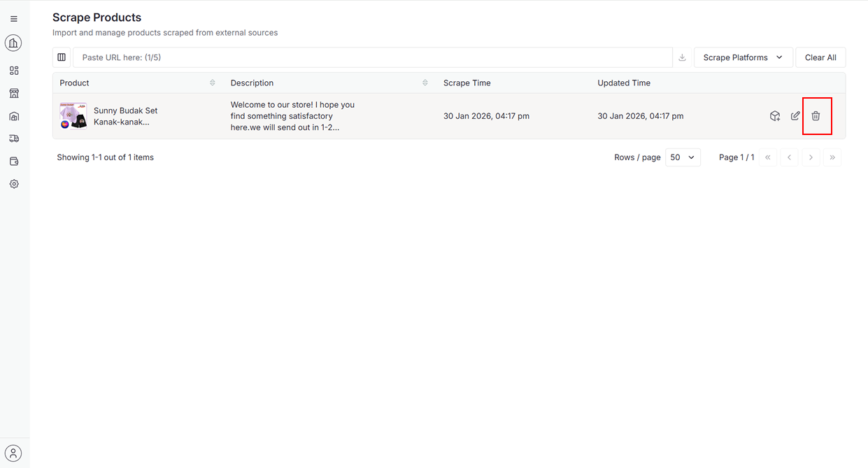Click the add-product box icon in row
The width and height of the screenshot is (868, 468).
pyautogui.click(x=775, y=116)
